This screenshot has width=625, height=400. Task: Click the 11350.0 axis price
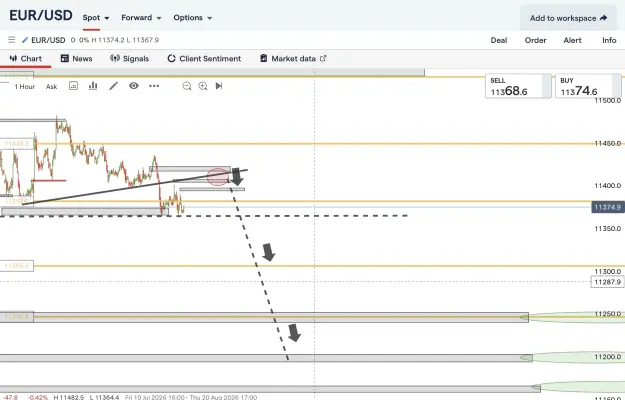(x=607, y=229)
